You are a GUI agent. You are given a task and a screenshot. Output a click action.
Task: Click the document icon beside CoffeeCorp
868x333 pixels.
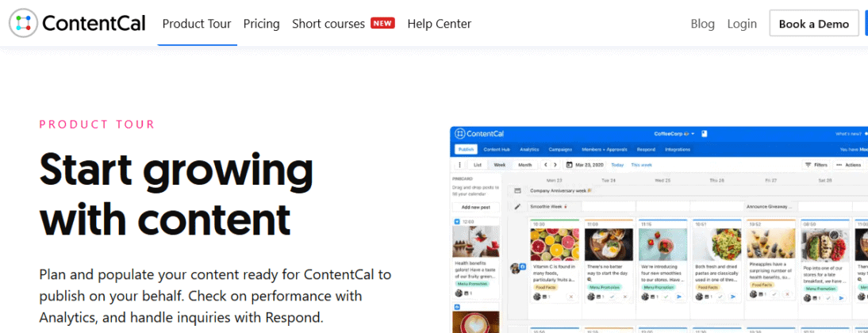(704, 134)
